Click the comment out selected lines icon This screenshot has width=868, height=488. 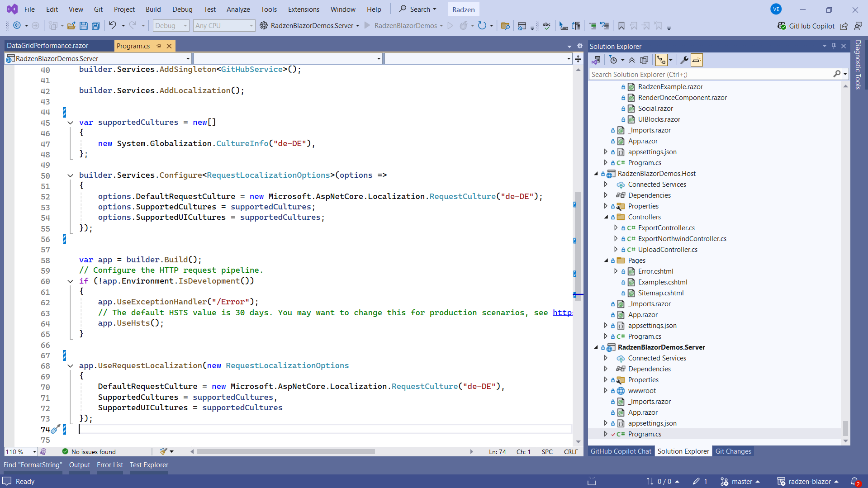(593, 26)
